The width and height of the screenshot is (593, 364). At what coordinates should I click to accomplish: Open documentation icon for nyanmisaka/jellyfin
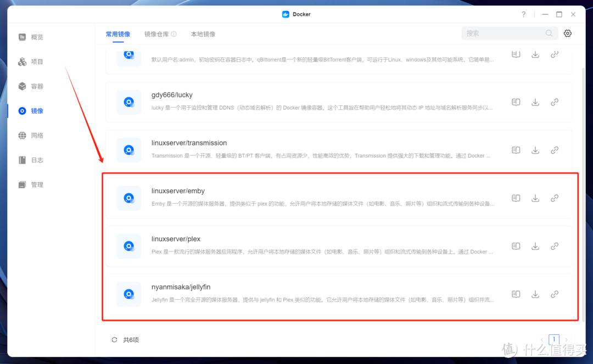click(516, 294)
